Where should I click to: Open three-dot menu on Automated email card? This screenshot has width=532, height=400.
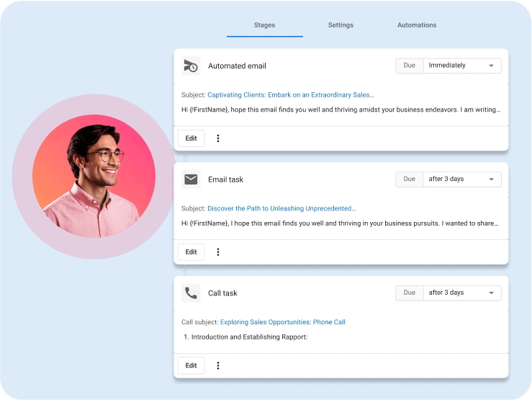(218, 138)
